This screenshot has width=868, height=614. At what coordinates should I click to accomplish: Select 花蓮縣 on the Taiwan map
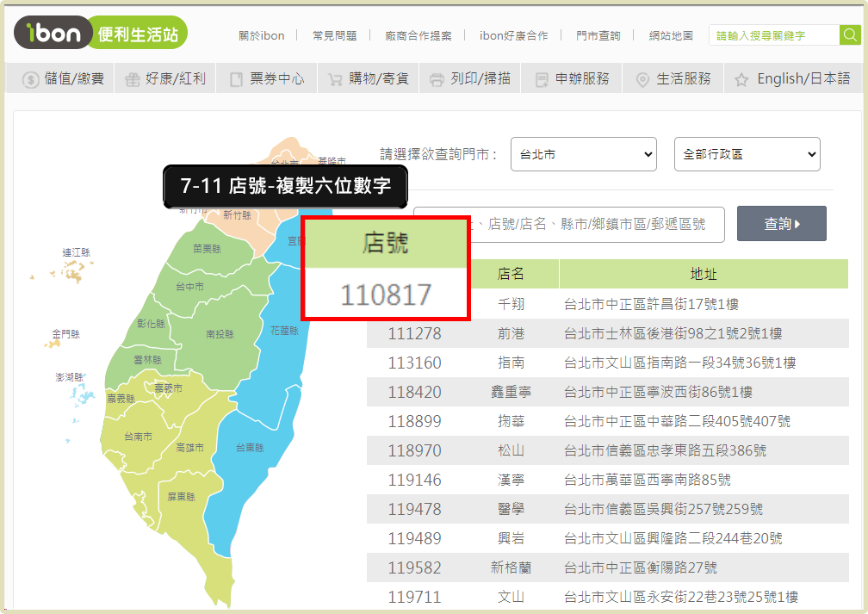click(x=283, y=331)
